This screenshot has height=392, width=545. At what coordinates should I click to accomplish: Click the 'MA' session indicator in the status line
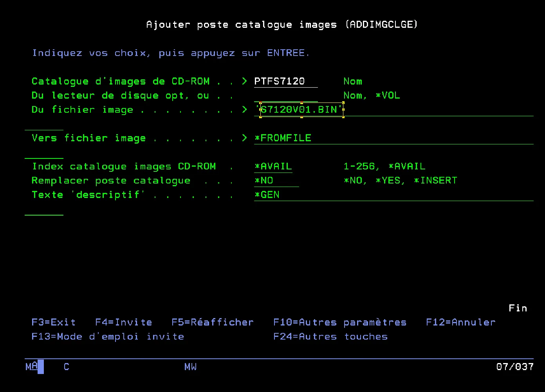(x=32, y=367)
